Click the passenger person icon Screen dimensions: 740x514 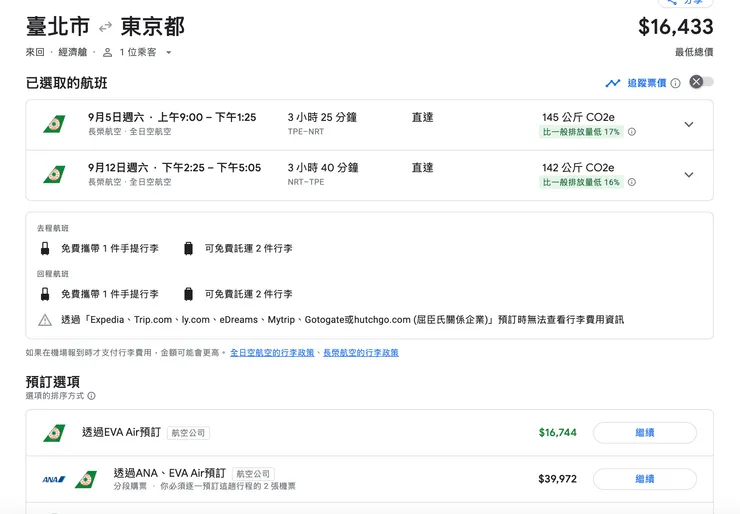click(108, 52)
